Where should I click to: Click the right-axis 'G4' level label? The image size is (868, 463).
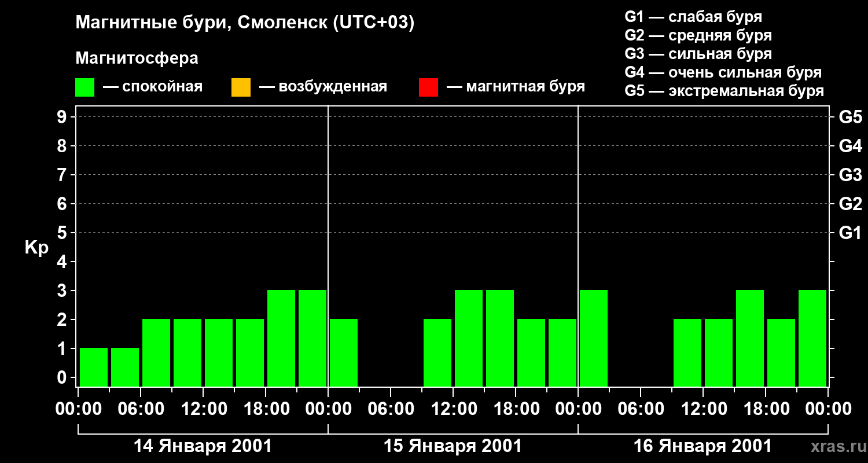coord(850,146)
